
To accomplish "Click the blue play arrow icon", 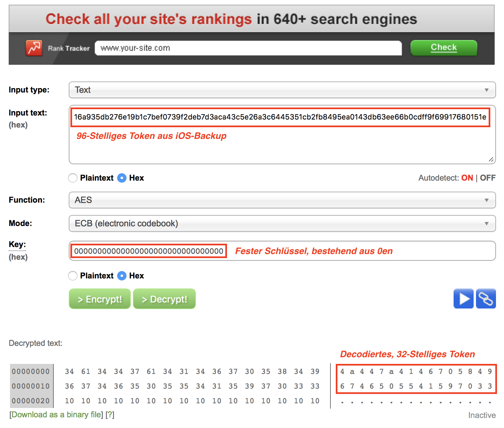I will pyautogui.click(x=463, y=298).
